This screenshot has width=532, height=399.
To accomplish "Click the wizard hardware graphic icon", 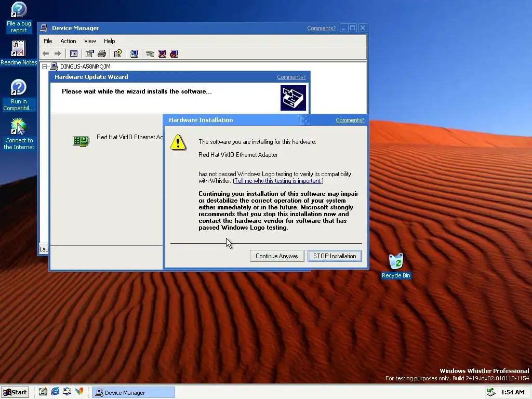I will (293, 98).
